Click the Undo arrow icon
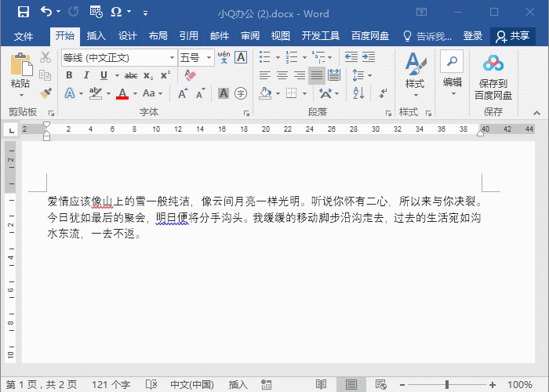Viewport: 549px width, 392px height. (x=46, y=13)
